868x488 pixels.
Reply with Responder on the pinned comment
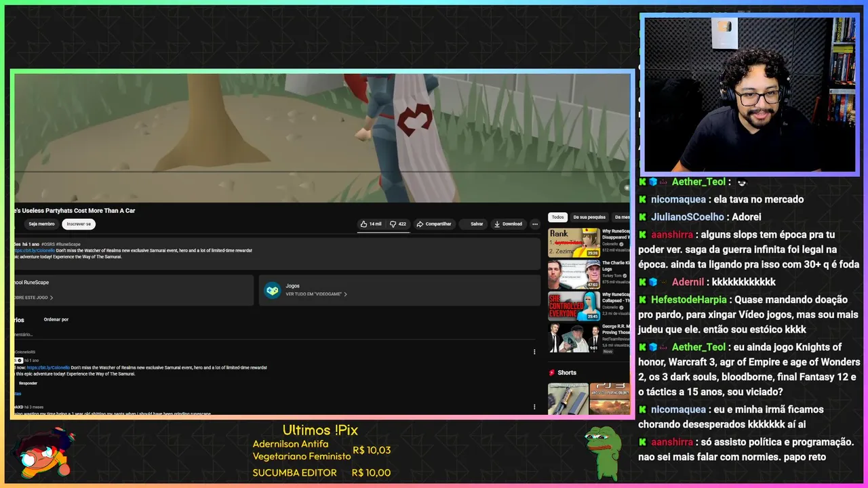point(28,383)
